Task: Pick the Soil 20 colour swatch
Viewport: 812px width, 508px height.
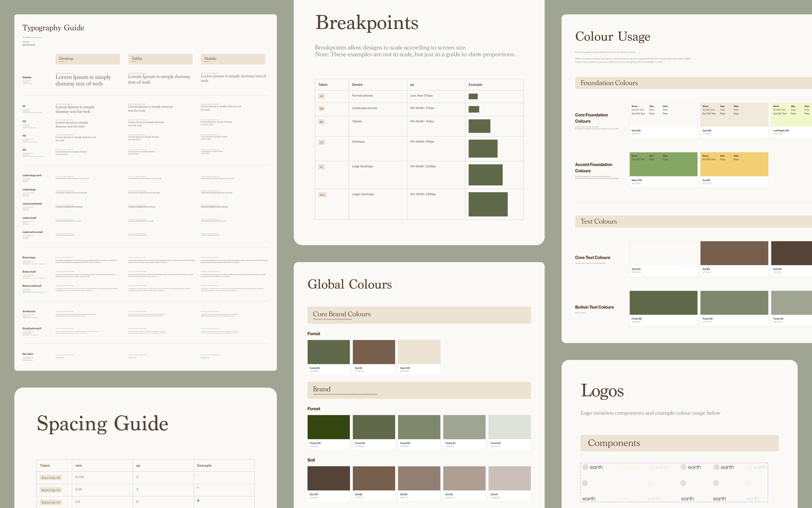Action: tap(510, 483)
